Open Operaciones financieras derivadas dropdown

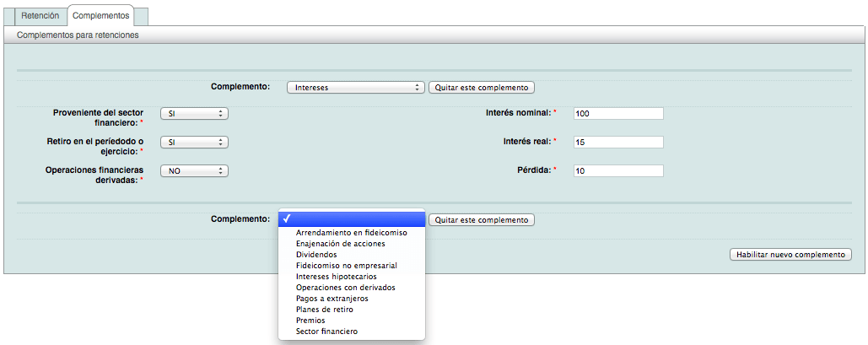point(194,170)
